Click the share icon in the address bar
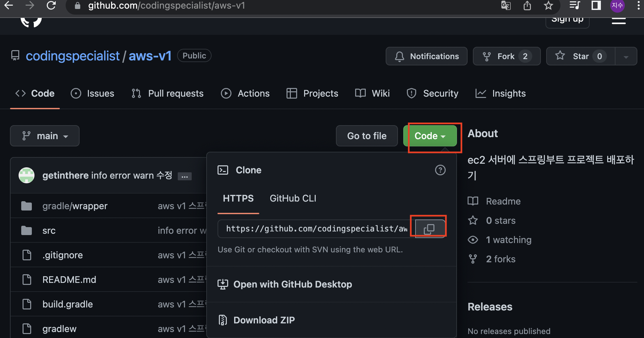 [527, 5]
